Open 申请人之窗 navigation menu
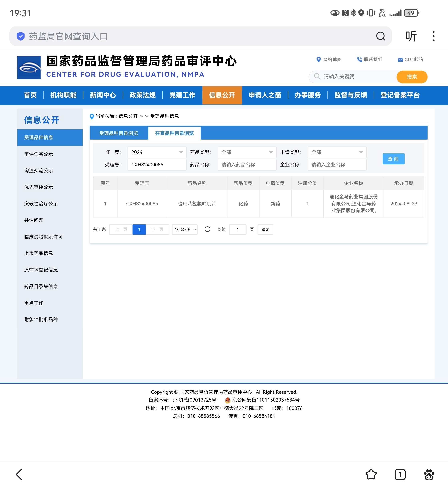448x488 pixels. (265, 95)
